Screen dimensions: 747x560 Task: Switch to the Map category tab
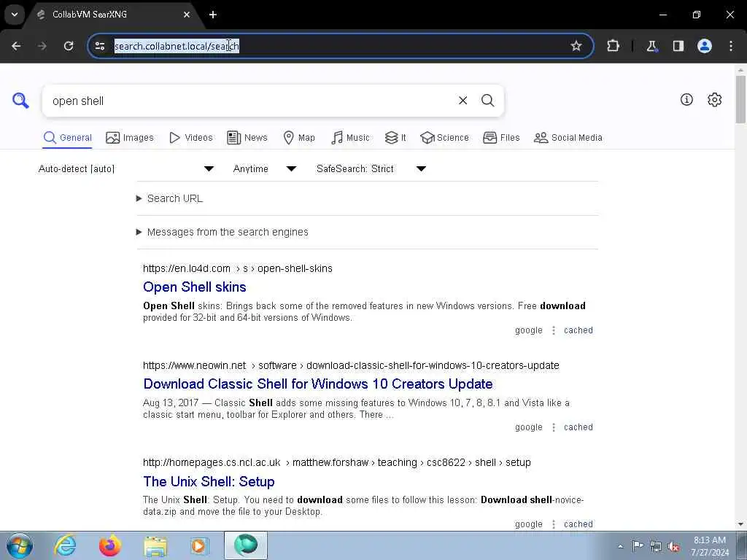(298, 138)
